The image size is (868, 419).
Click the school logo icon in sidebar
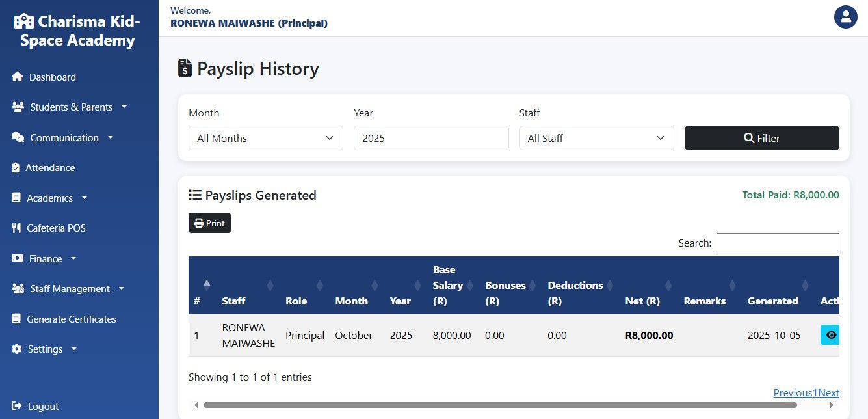coord(23,21)
